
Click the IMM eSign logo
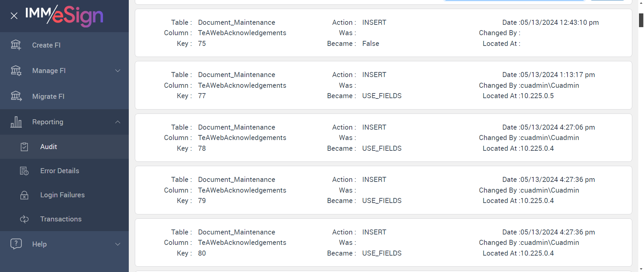[x=64, y=15]
